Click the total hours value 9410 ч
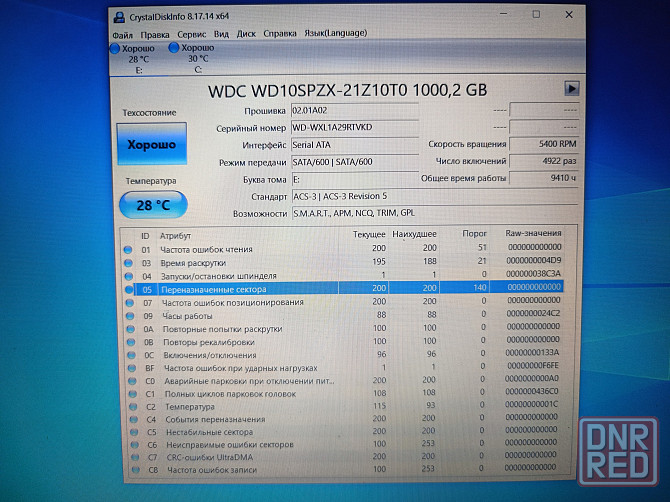The height and width of the screenshot is (502, 670). coord(544,178)
